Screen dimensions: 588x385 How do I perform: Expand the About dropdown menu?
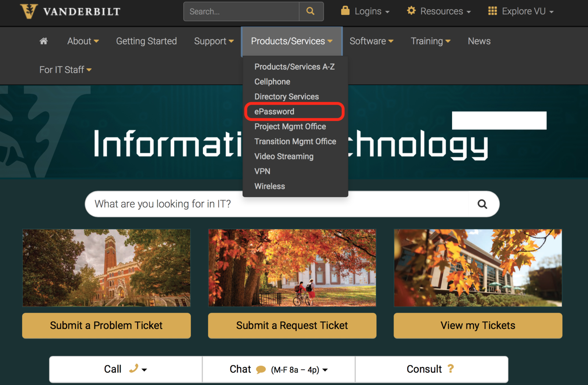click(x=83, y=41)
